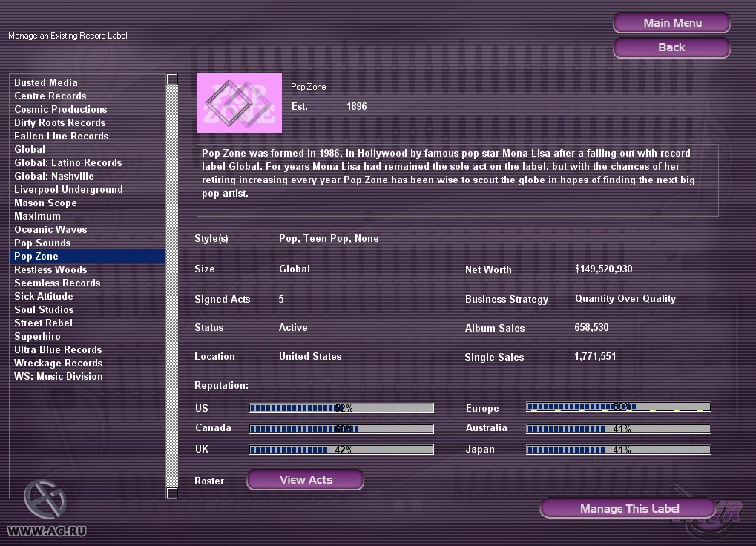Click the US reputation bar
The image size is (756, 546).
[341, 408]
